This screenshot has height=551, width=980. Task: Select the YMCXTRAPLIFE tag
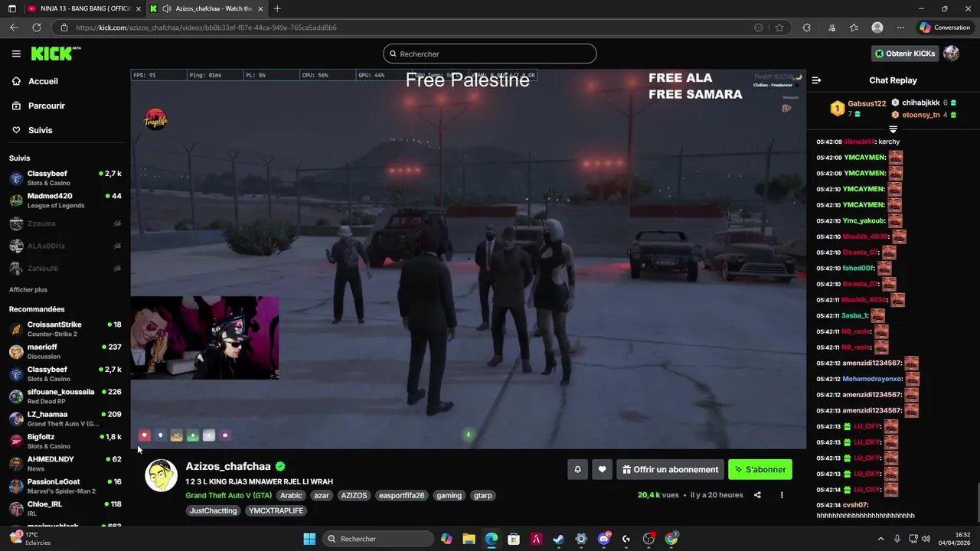tap(276, 510)
